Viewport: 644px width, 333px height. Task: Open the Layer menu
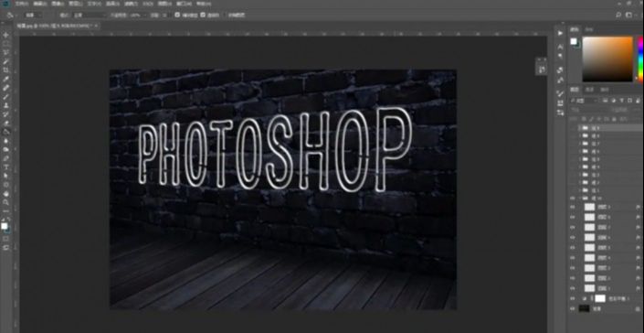coord(76,4)
